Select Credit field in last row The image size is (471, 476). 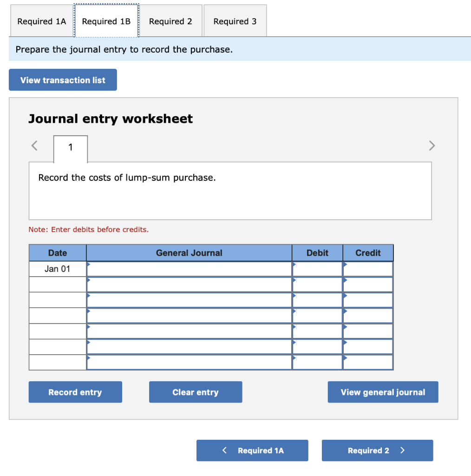tap(368, 362)
